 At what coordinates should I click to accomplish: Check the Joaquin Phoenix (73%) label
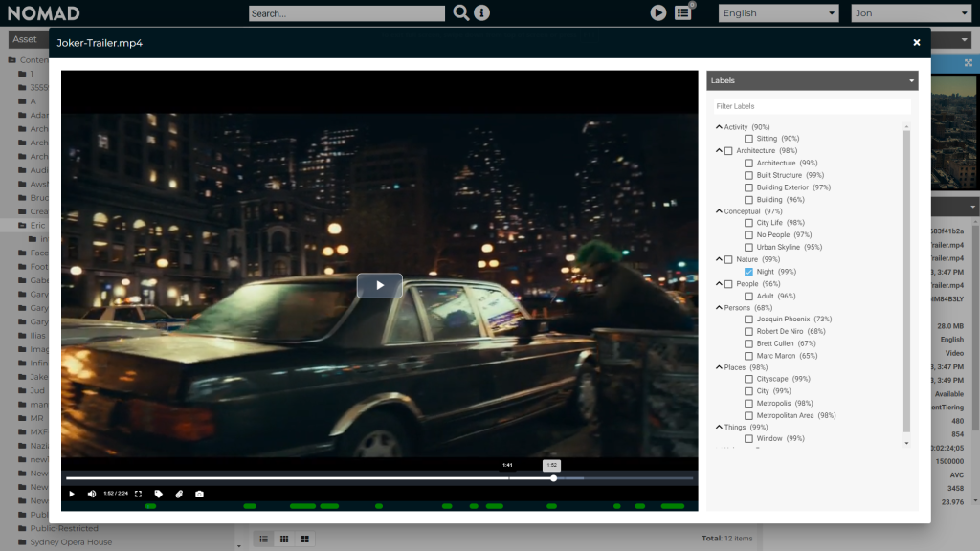coord(748,320)
